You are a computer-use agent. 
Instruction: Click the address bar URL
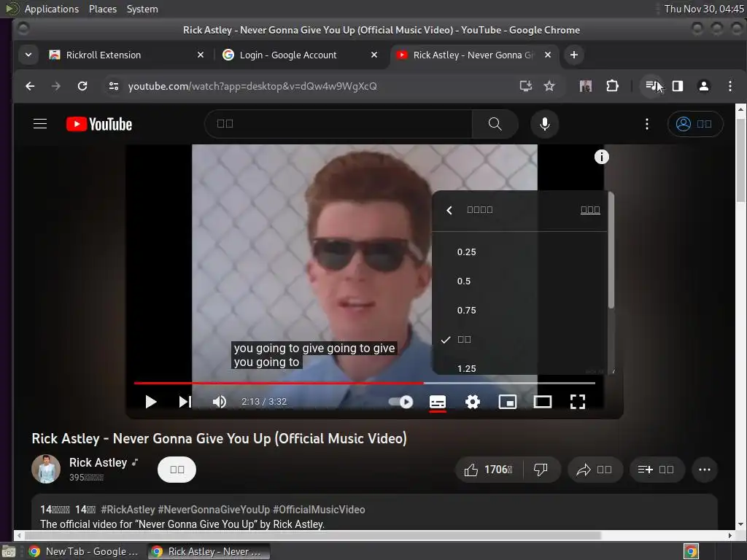coord(252,86)
